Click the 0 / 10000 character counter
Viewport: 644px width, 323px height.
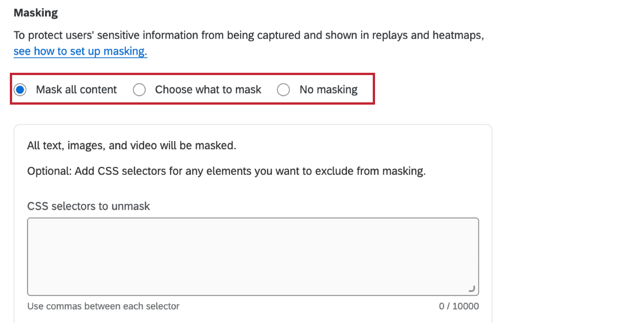coord(459,306)
